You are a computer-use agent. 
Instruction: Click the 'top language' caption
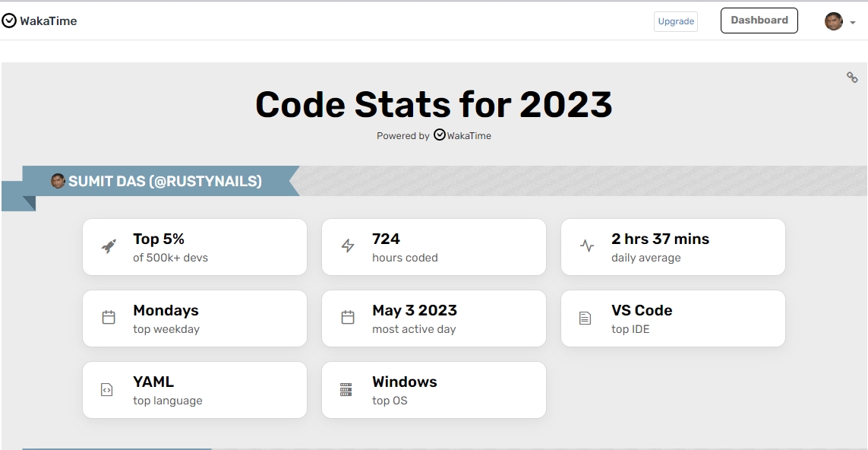click(168, 401)
